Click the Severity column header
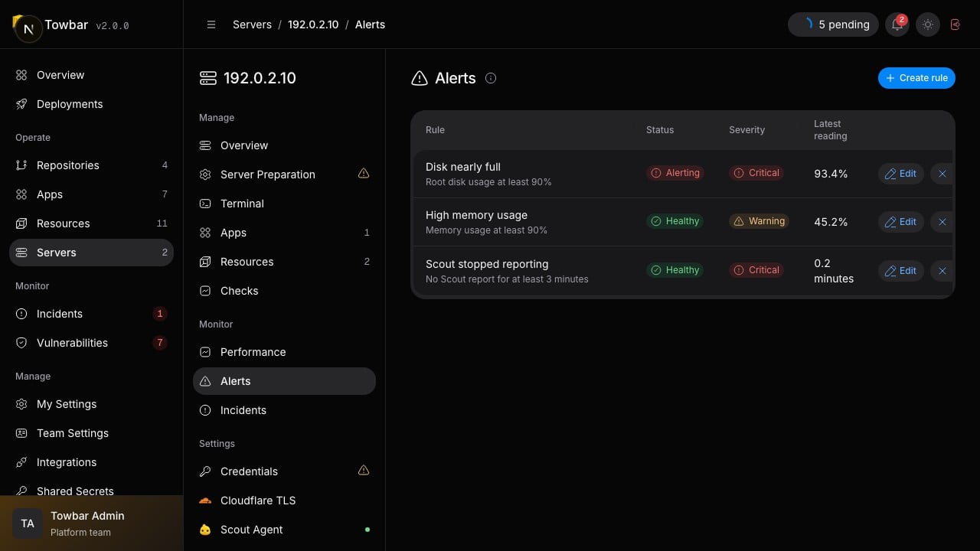980x551 pixels. click(x=746, y=130)
